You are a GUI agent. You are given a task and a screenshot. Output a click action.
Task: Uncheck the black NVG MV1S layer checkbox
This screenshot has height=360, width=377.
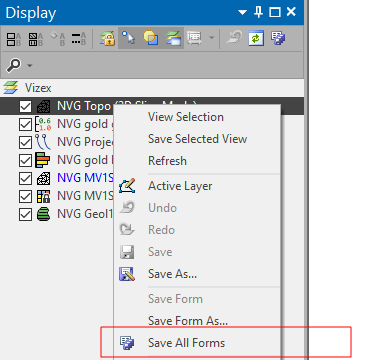(25, 196)
